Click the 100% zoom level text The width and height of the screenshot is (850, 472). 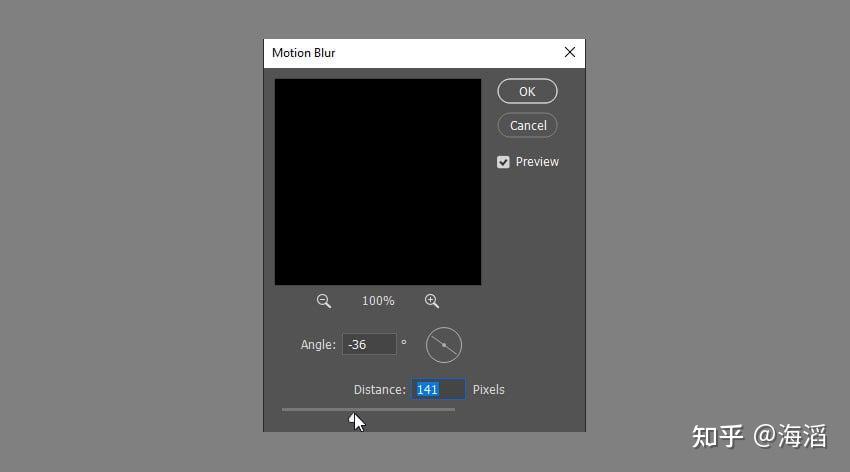(378, 301)
